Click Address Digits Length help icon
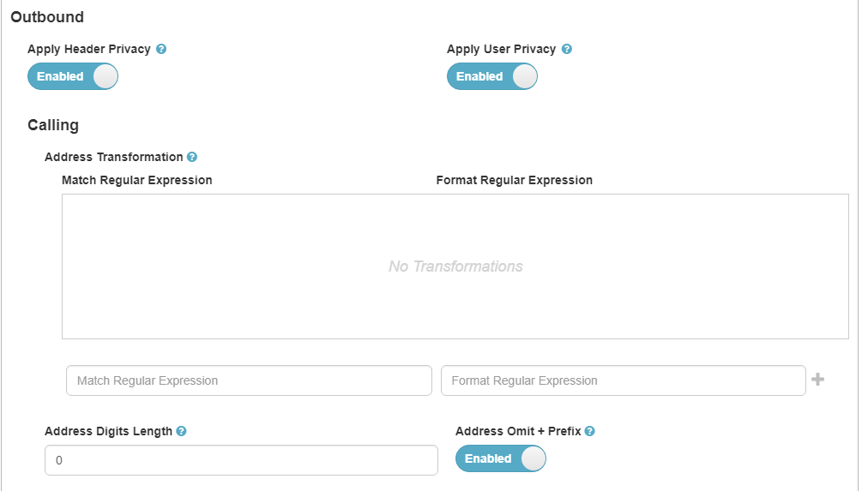The width and height of the screenshot is (868, 491). pos(181,432)
